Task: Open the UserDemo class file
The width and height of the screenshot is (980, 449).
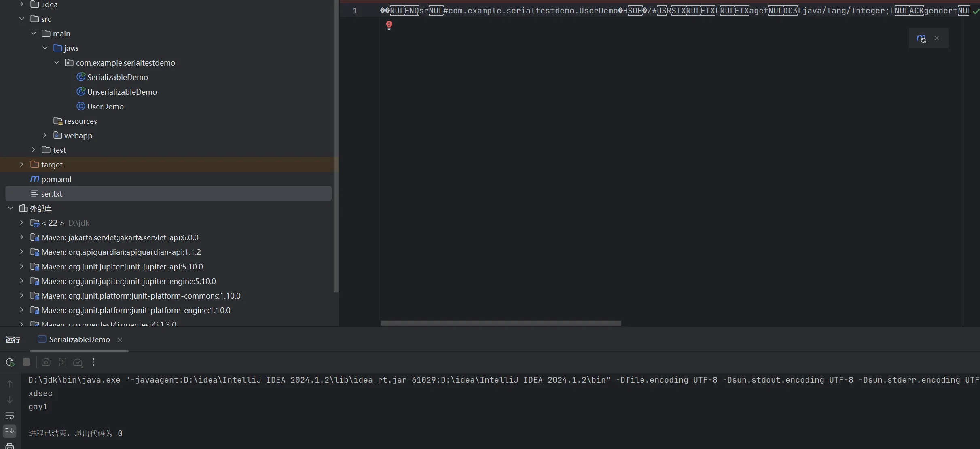Action: [x=105, y=106]
